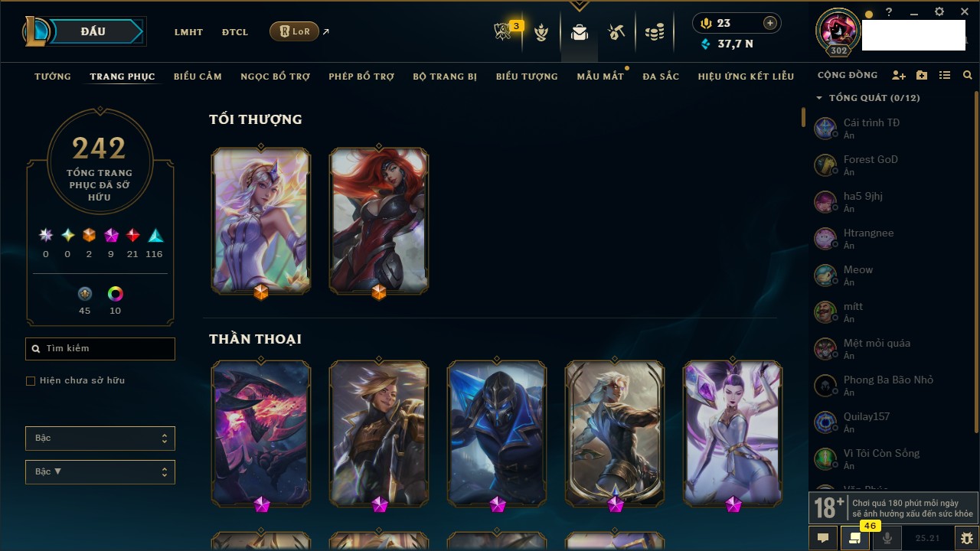
Task: Open the missions panel with 46 badge
Action: tap(855, 538)
